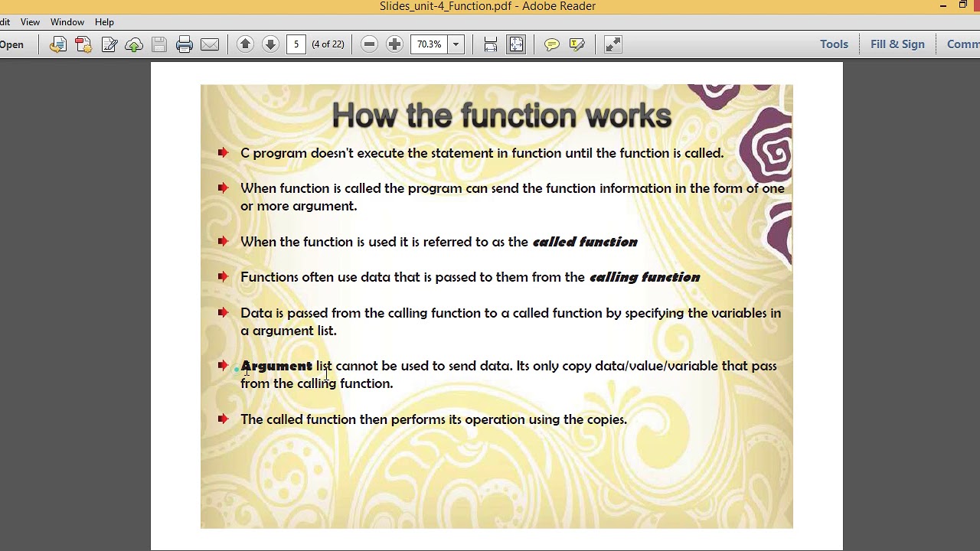This screenshot has height=551, width=980.
Task: Toggle Read mode expand icon
Action: (612, 44)
